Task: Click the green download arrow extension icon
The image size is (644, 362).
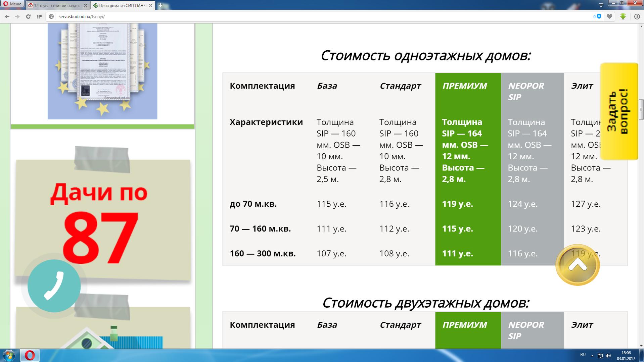Action: pyautogui.click(x=623, y=16)
